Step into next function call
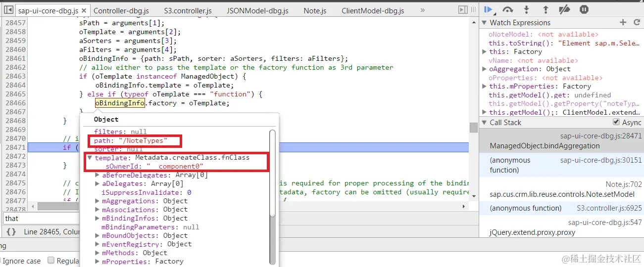 click(527, 9)
